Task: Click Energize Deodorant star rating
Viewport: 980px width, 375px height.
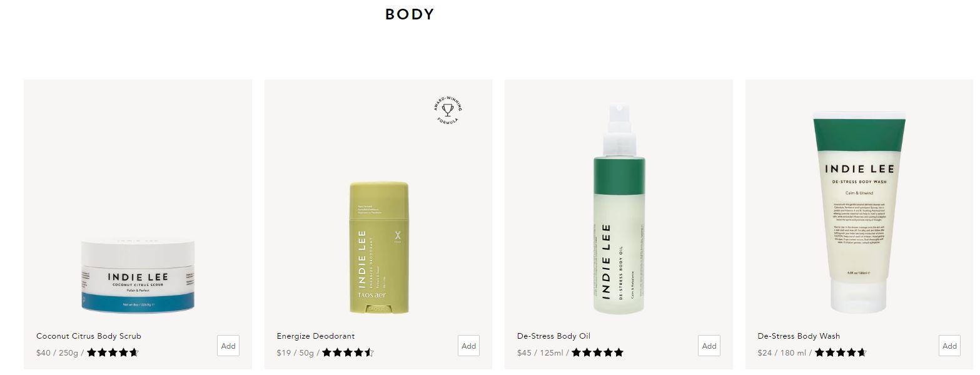Action: (348, 352)
